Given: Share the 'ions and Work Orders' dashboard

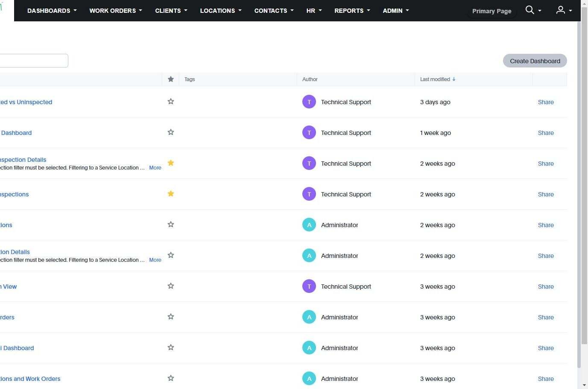Looking at the screenshot, I should coord(546,379).
